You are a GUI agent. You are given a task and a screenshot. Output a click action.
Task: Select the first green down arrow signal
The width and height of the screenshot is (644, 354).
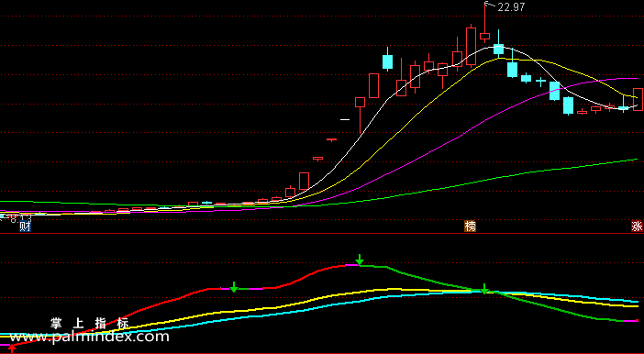(x=234, y=287)
